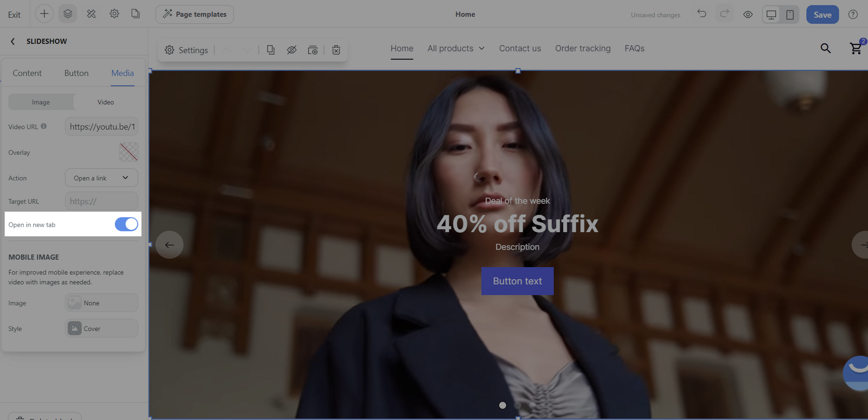This screenshot has width=868, height=420.
Task: Open block Settings in floating toolbar
Action: click(186, 50)
